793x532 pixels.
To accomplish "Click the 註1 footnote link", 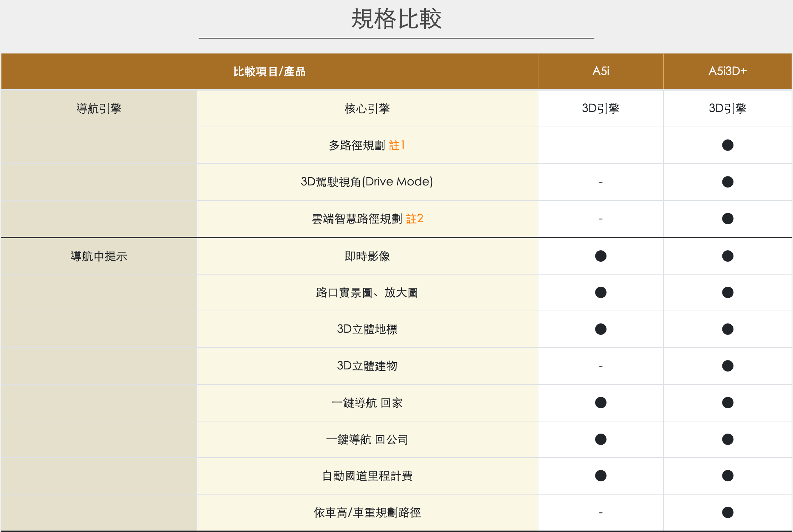I will coord(396,145).
